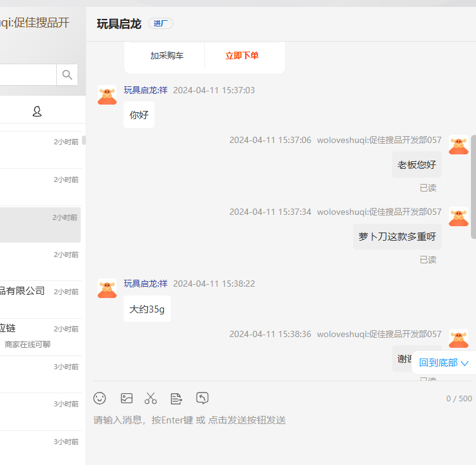Switch to the contacts person icon tab
The image size is (476, 465).
coord(37,112)
